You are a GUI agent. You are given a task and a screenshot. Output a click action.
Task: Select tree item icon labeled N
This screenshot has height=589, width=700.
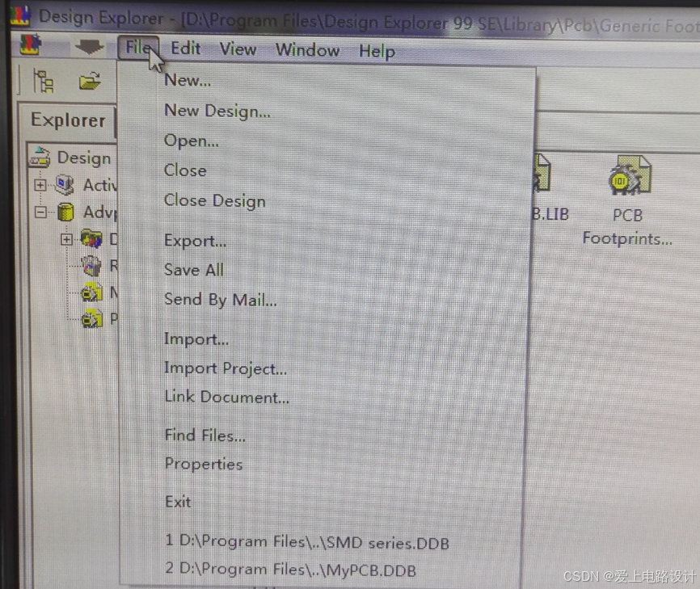[92, 292]
